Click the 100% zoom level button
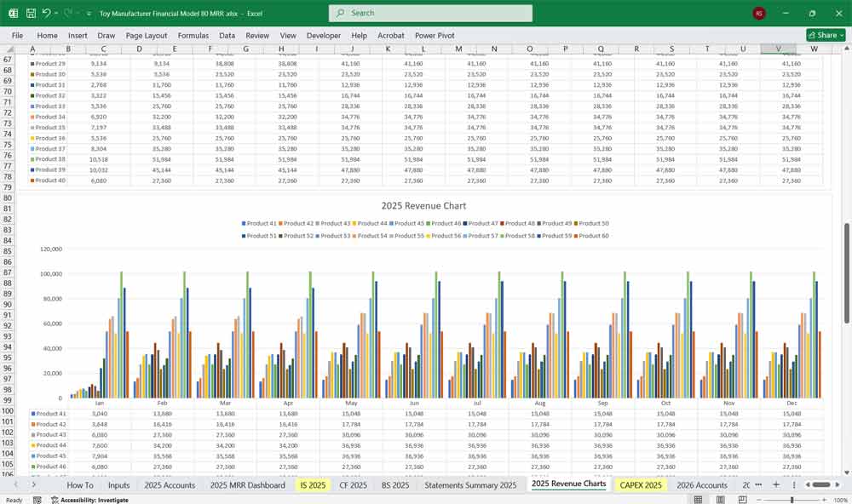 [x=840, y=500]
